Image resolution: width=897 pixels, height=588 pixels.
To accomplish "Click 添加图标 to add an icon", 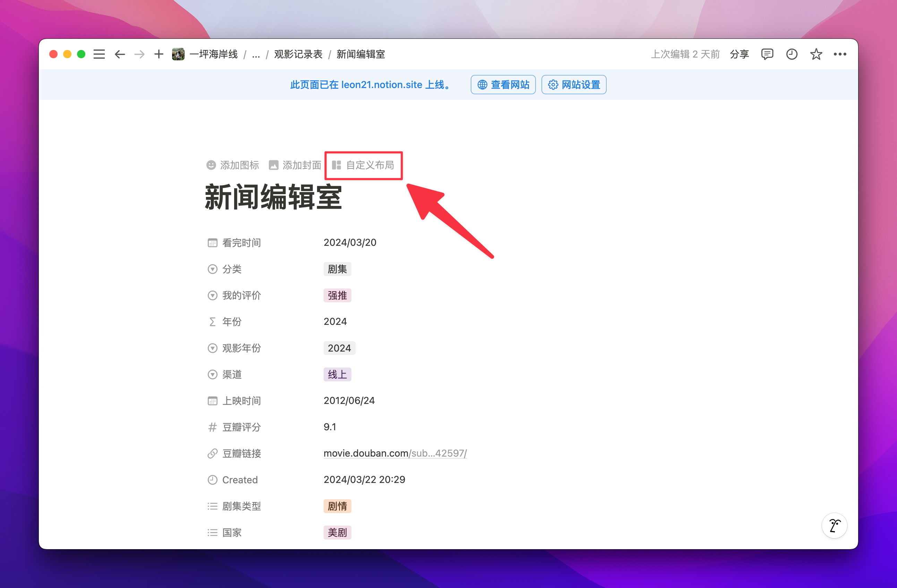I will [x=232, y=165].
